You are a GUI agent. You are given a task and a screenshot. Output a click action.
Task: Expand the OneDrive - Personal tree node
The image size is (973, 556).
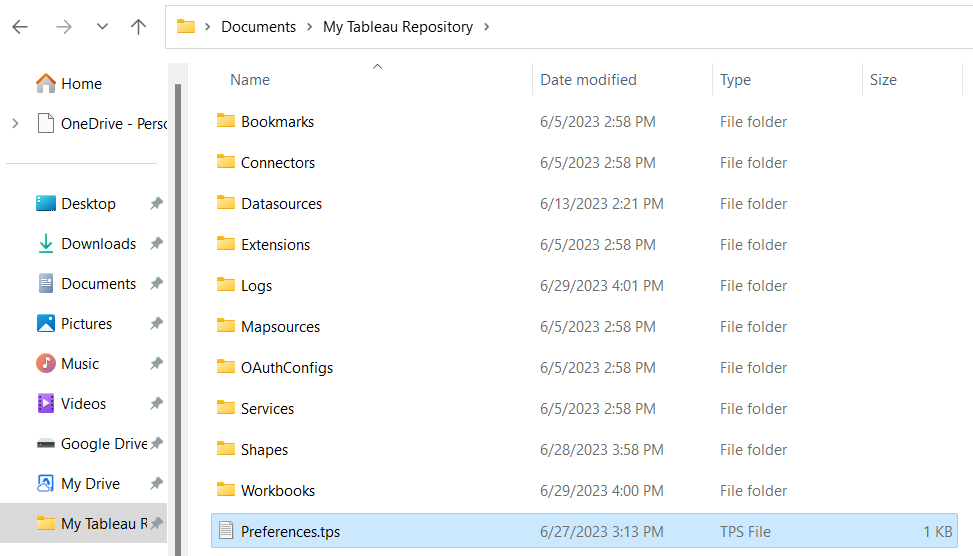[16, 123]
